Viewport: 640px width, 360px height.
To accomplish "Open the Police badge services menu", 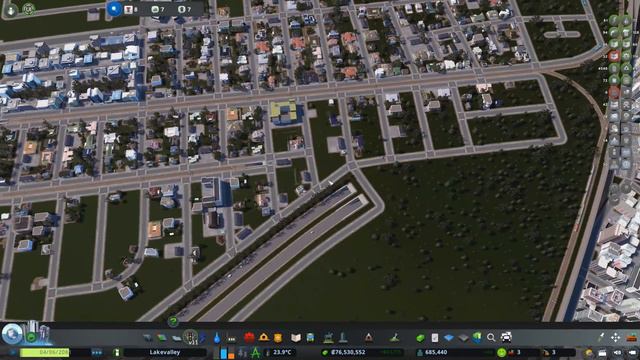I will 278,338.
